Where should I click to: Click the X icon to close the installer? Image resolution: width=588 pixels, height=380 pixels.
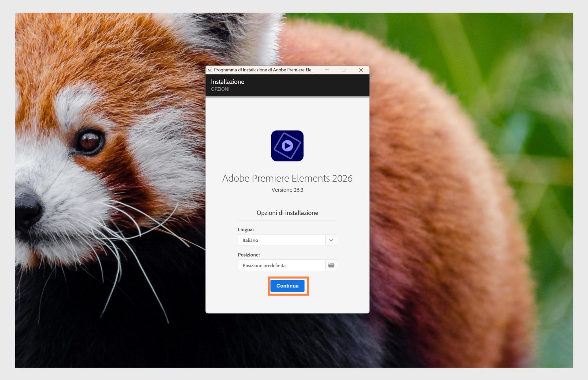pyautogui.click(x=361, y=70)
